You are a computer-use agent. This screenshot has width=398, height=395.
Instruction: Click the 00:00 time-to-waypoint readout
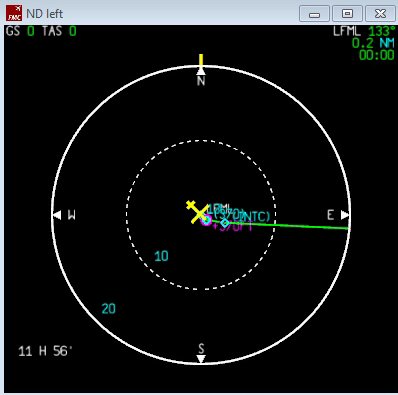(377, 55)
